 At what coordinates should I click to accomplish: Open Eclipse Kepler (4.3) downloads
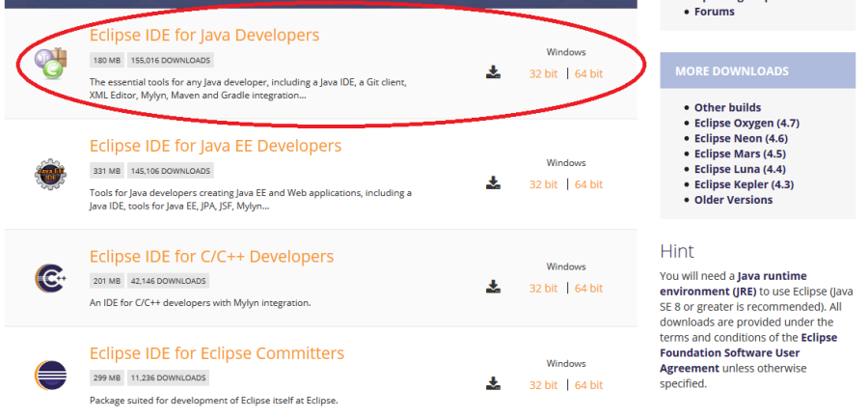coord(744,184)
